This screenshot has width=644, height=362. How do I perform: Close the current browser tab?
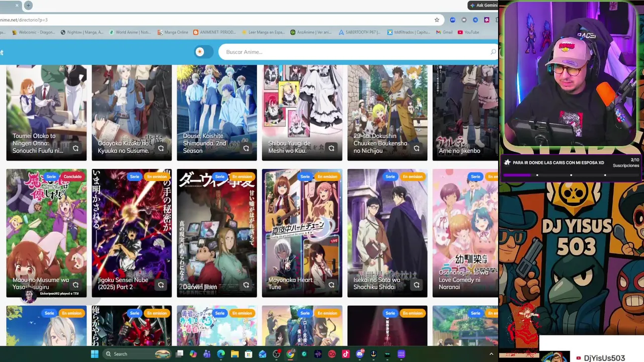click(x=17, y=6)
